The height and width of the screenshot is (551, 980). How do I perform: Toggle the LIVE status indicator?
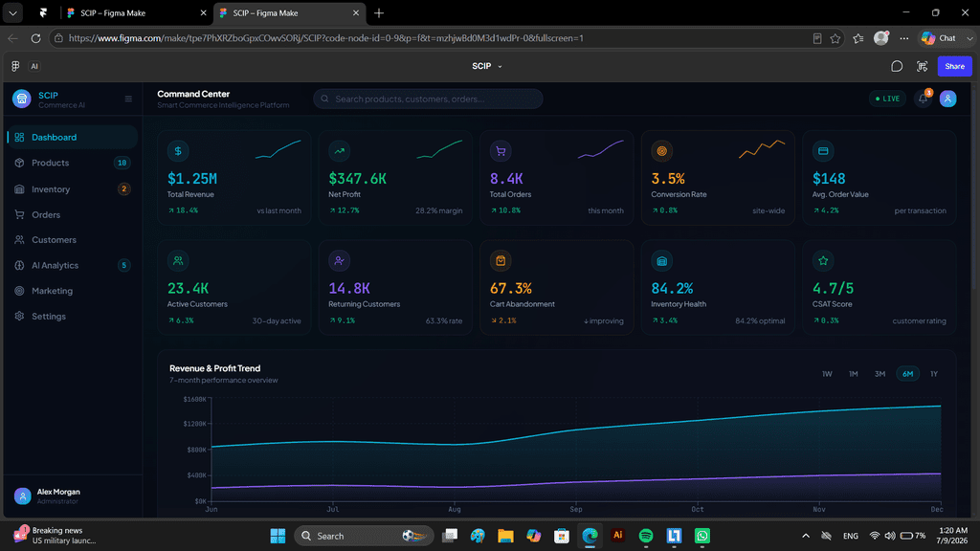887,99
